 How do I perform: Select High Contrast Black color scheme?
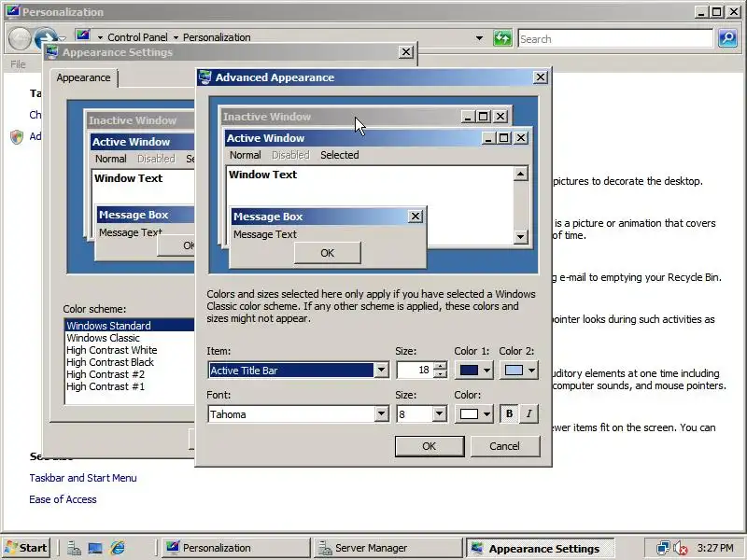point(130,362)
